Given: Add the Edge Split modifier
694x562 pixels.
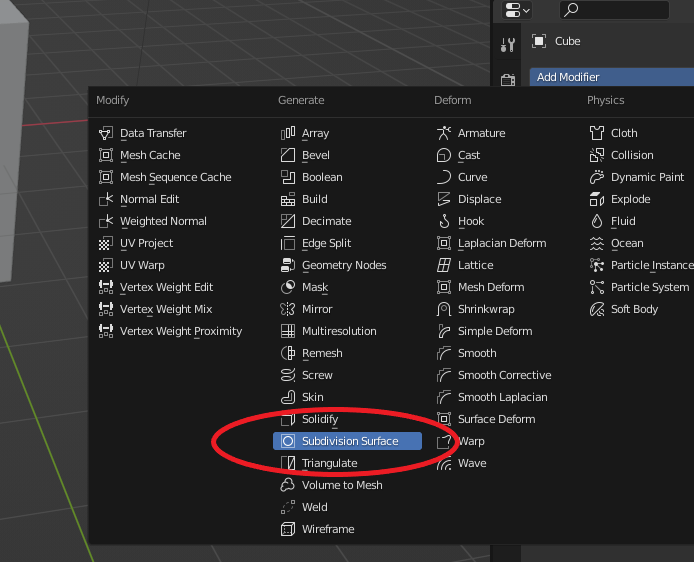Looking at the screenshot, I should click(326, 243).
